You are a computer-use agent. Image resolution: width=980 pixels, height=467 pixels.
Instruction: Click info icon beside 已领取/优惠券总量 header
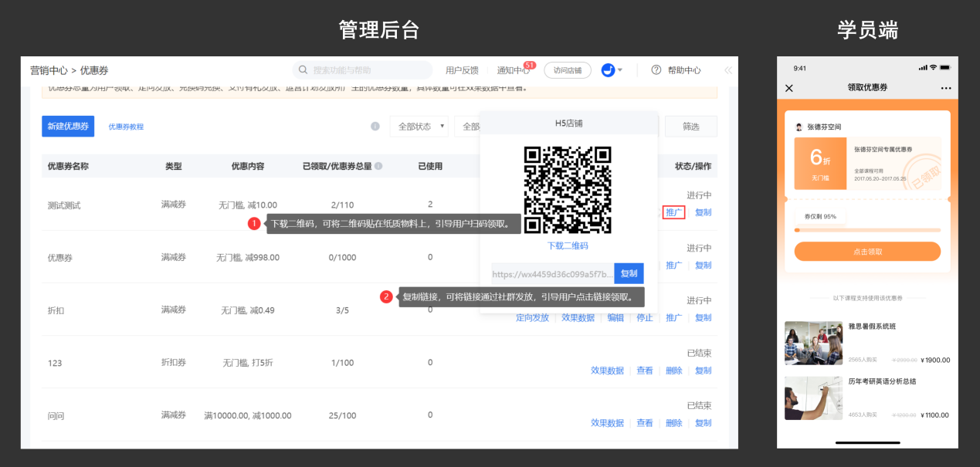378,166
